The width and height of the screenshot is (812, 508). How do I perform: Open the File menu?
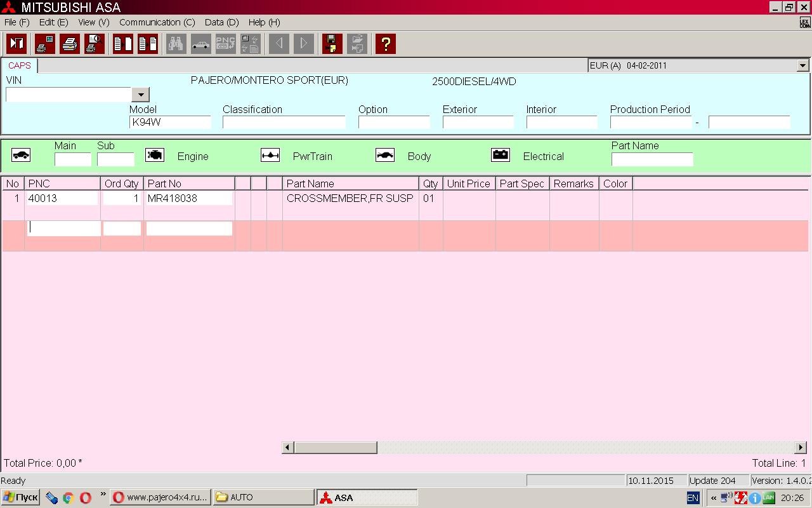[16, 22]
